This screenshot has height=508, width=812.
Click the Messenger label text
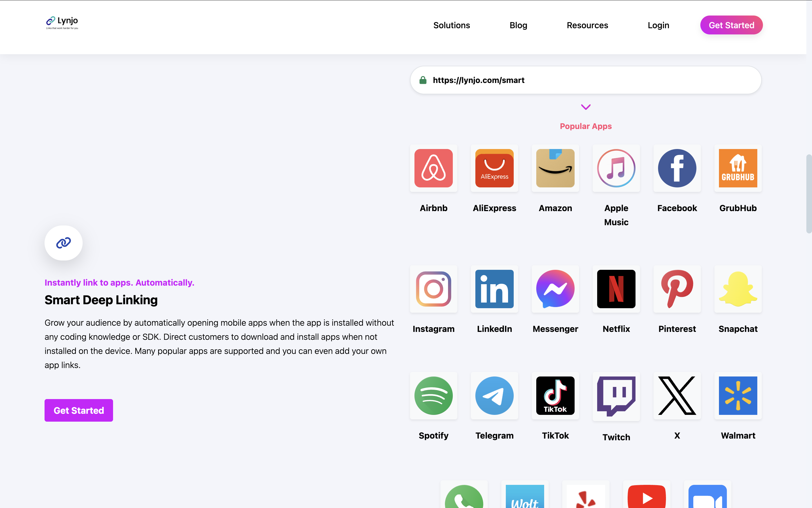555,329
